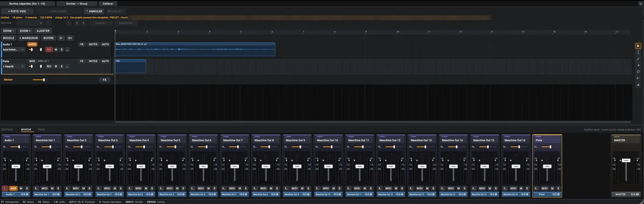This screenshot has height=204, width=644.
Task: Toggle the BOUCLE loop button
Action: [x=9, y=38]
